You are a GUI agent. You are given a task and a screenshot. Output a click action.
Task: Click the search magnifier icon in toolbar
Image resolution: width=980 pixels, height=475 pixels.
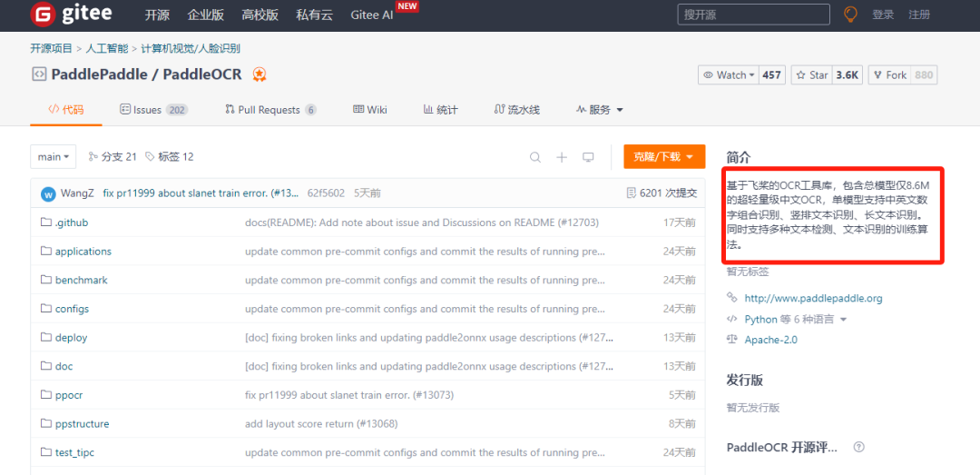(535, 157)
